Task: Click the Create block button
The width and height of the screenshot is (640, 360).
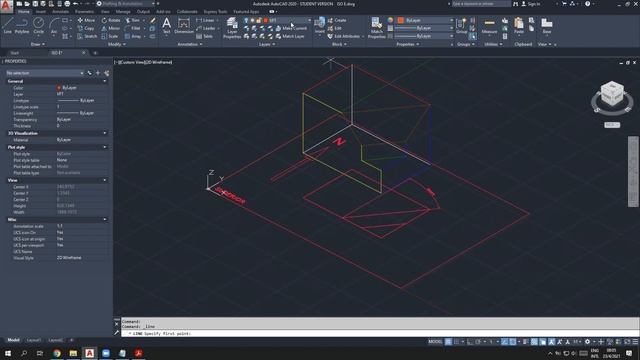Action: coord(337,20)
